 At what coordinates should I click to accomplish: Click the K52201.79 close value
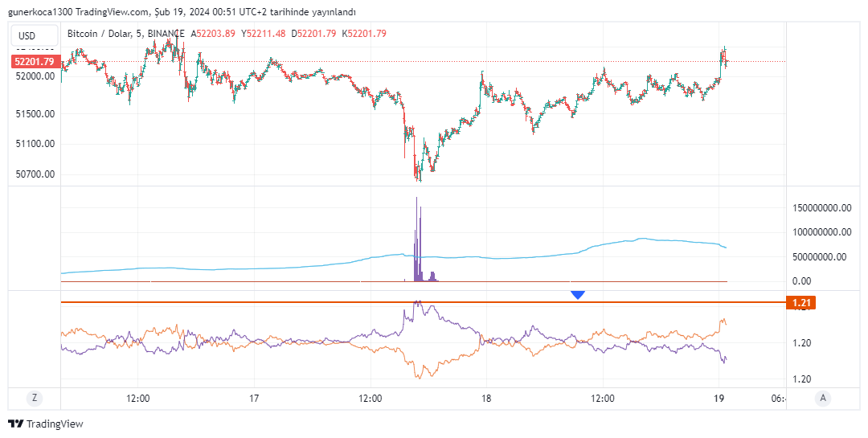tap(364, 34)
